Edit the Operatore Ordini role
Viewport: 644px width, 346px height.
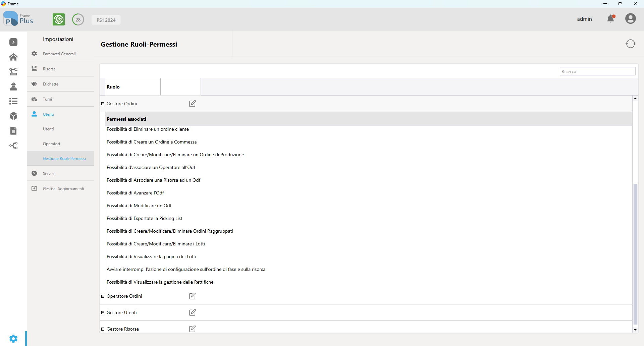click(x=192, y=296)
